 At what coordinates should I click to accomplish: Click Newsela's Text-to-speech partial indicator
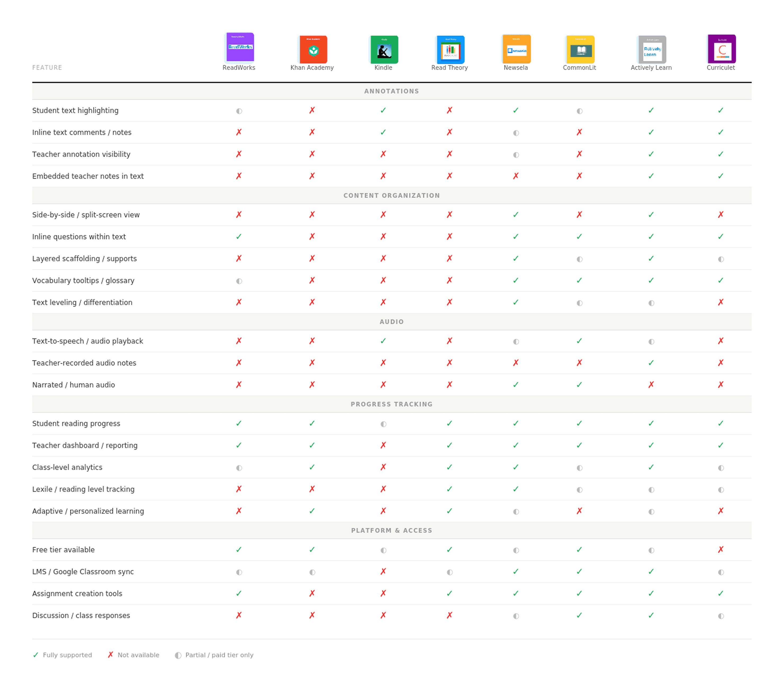point(516,342)
